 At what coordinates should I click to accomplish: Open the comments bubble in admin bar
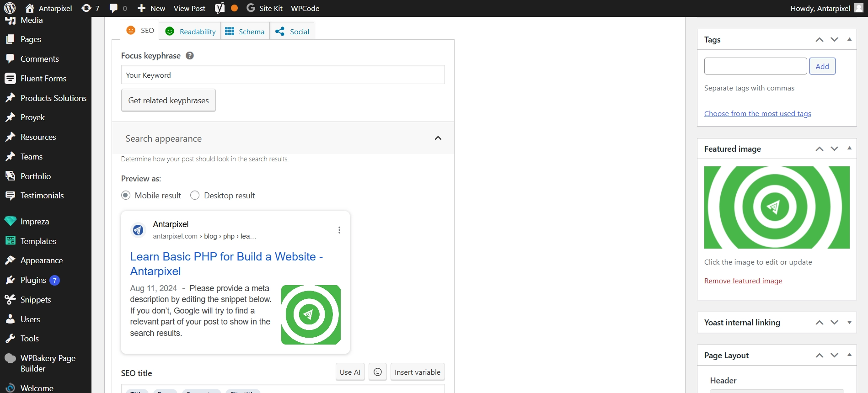pyautogui.click(x=118, y=8)
